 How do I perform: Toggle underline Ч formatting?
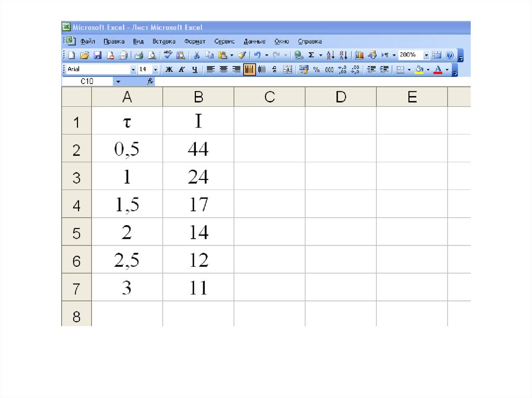pos(195,70)
